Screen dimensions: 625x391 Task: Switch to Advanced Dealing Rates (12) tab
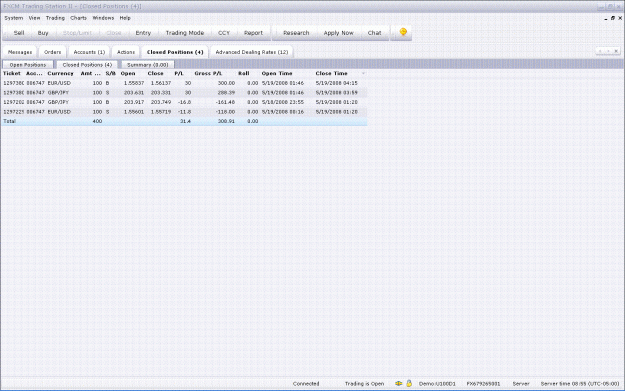252,52
